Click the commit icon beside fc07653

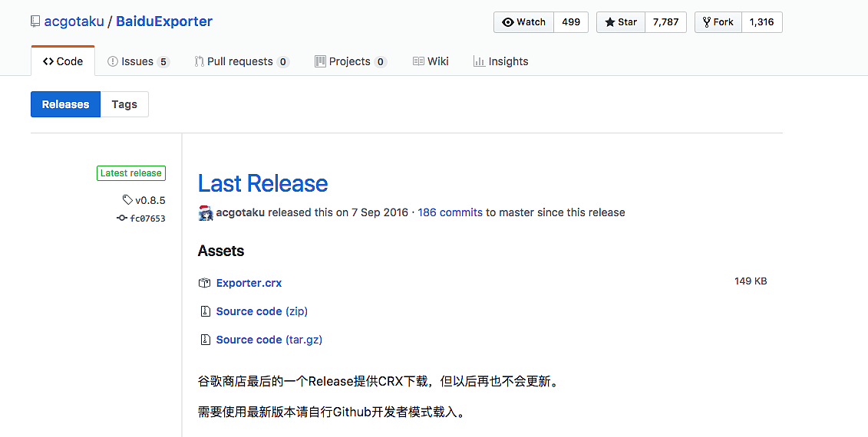(121, 219)
